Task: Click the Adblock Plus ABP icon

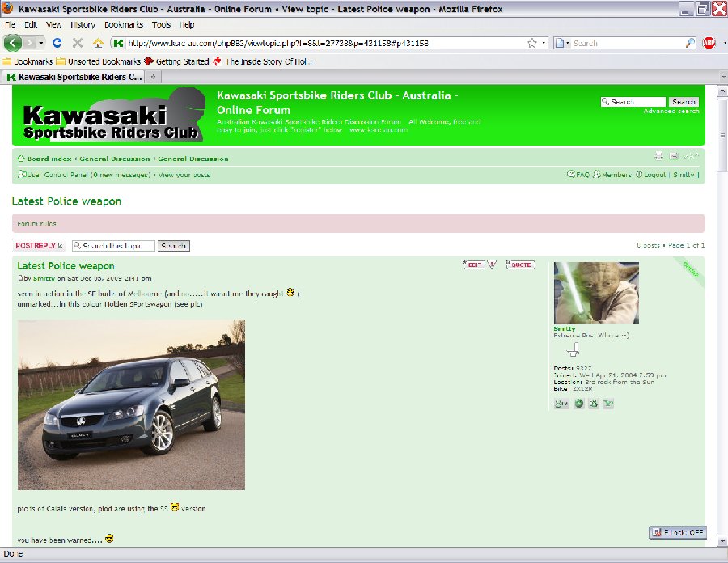Action: pos(709,43)
